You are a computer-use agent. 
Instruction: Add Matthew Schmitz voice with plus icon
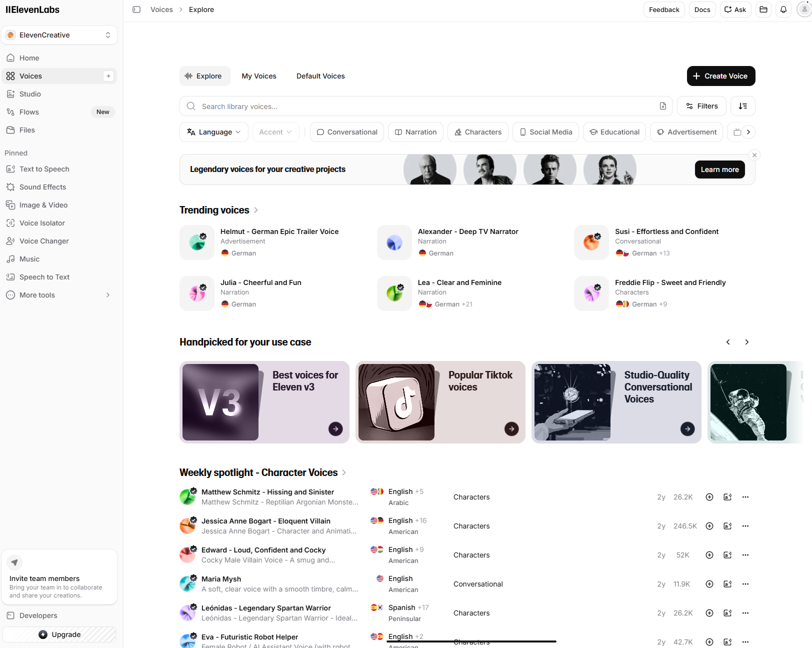tap(709, 497)
